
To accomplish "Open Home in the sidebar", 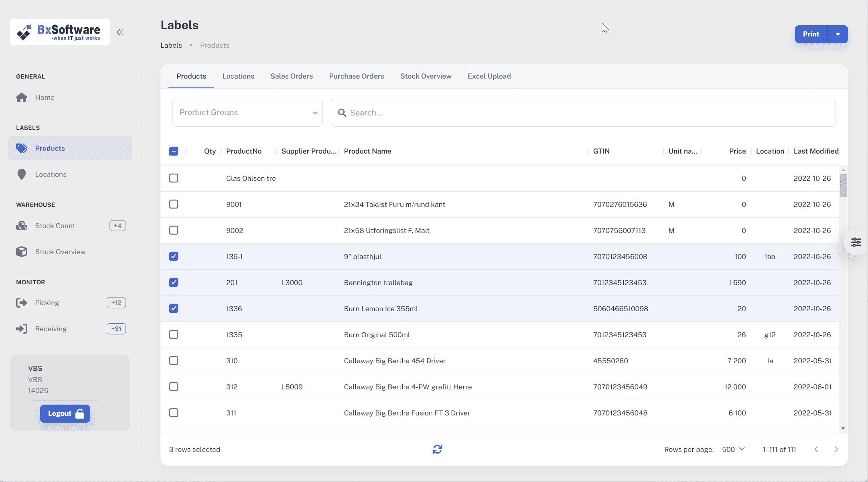I will pyautogui.click(x=70, y=97).
